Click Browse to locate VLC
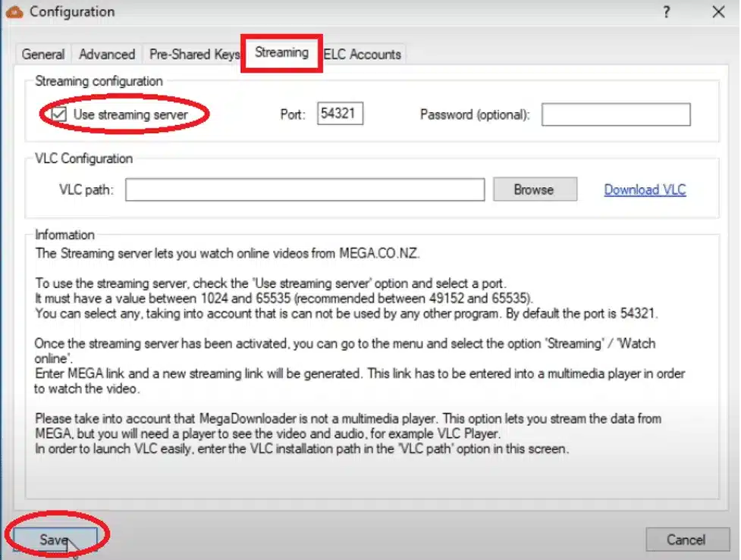The width and height of the screenshot is (741, 560). click(535, 189)
